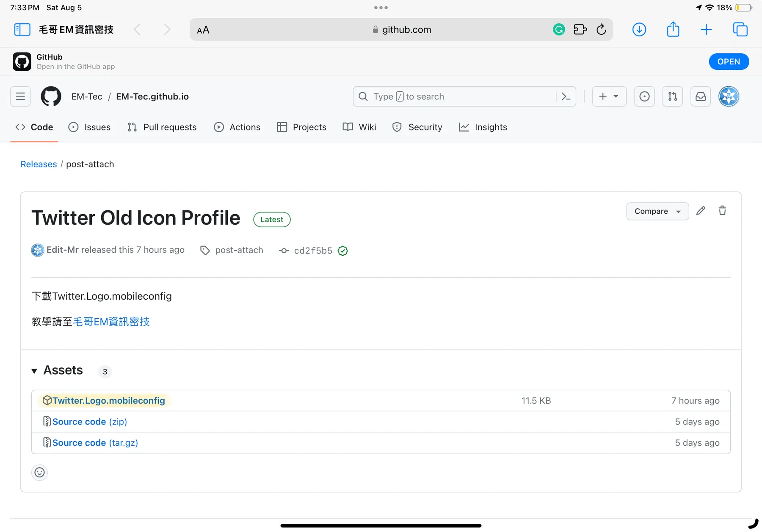The width and height of the screenshot is (762, 532).
Task: Edit this release with the pencil icon
Action: click(701, 211)
